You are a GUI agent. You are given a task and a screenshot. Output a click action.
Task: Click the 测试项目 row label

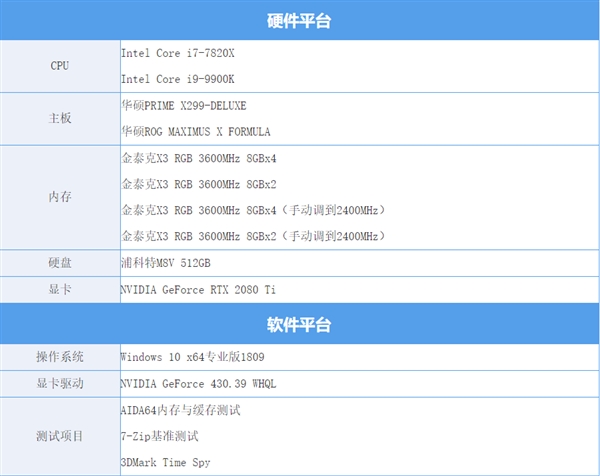[x=60, y=436]
